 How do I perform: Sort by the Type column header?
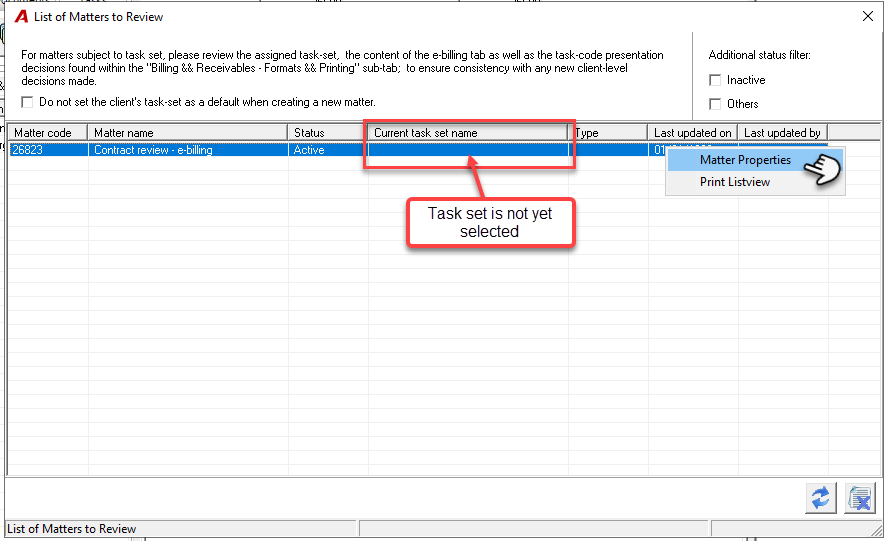tap(608, 133)
